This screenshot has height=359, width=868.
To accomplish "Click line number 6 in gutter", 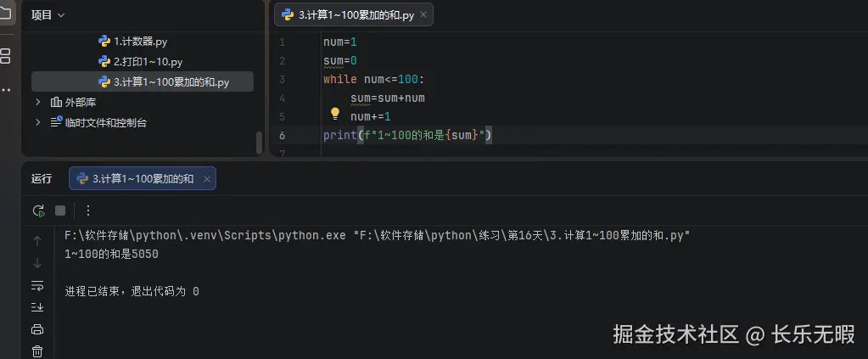I will pyautogui.click(x=283, y=135).
